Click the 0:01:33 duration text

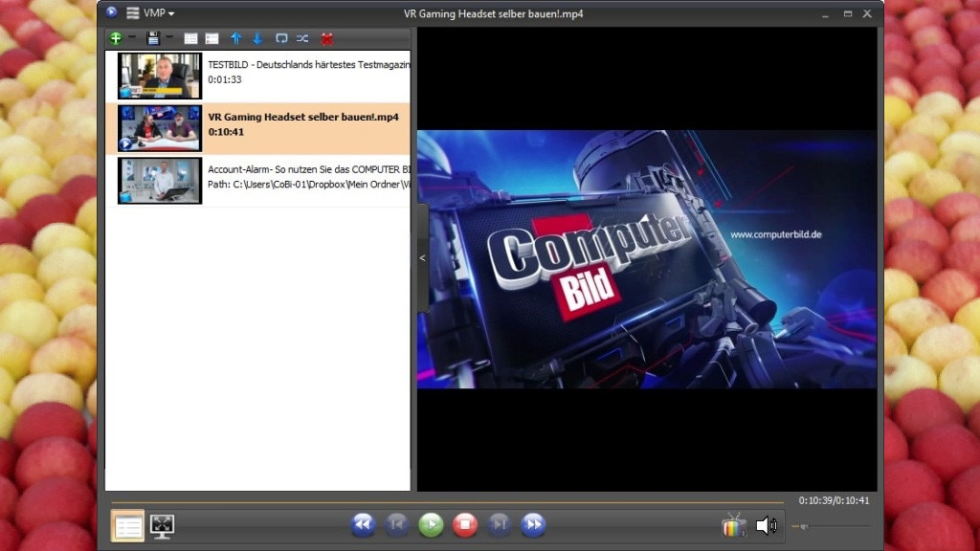click(x=224, y=79)
